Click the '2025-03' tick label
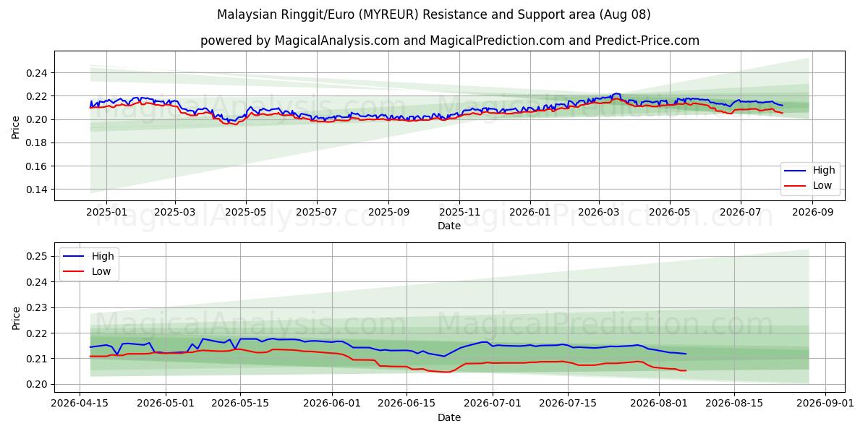The width and height of the screenshot is (868, 434). pos(175,213)
